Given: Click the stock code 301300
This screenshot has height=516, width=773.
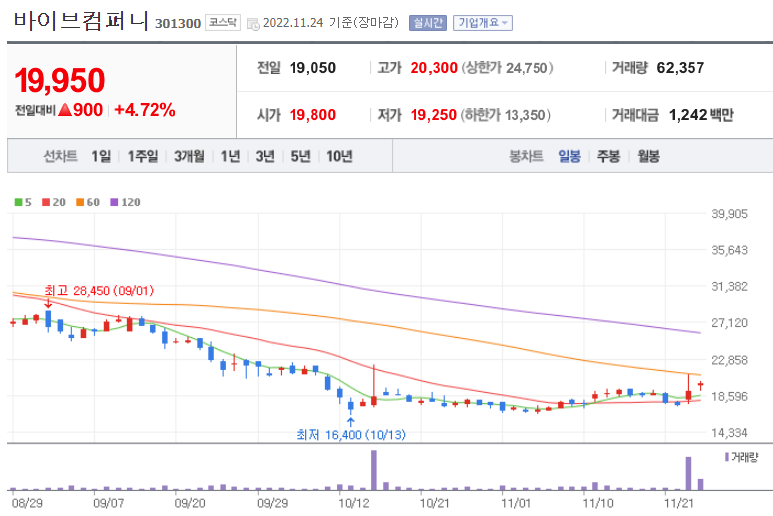Looking at the screenshot, I should (178, 24).
